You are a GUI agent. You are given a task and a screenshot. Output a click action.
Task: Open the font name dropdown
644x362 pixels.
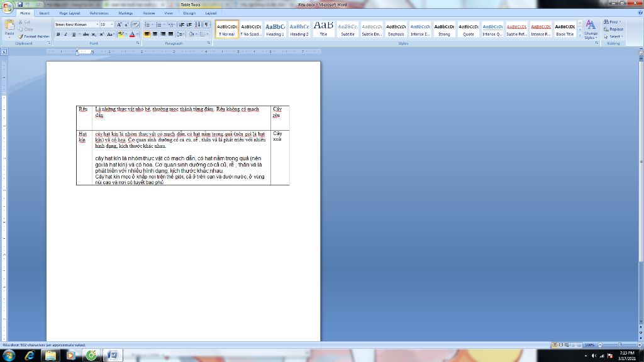(x=97, y=25)
